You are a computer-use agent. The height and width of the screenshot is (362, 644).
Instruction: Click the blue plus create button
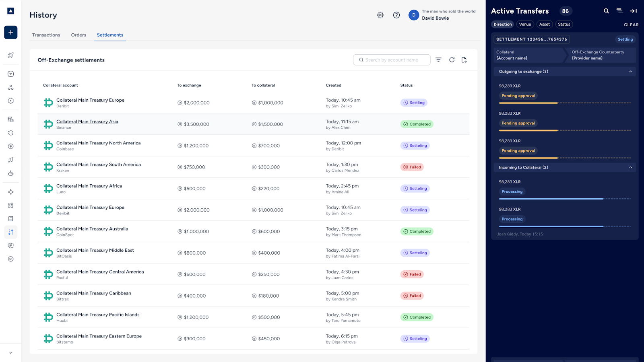(11, 32)
